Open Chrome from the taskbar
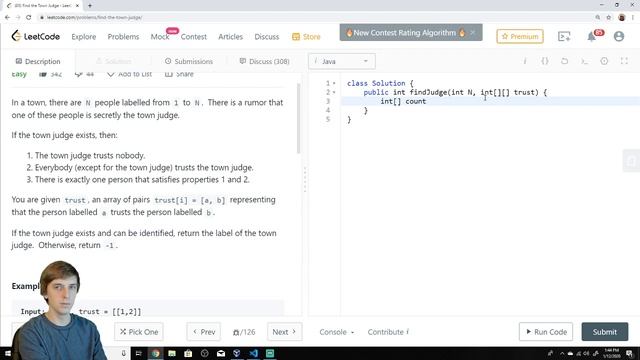Viewport: 640px width, 360px height. [x=155, y=353]
